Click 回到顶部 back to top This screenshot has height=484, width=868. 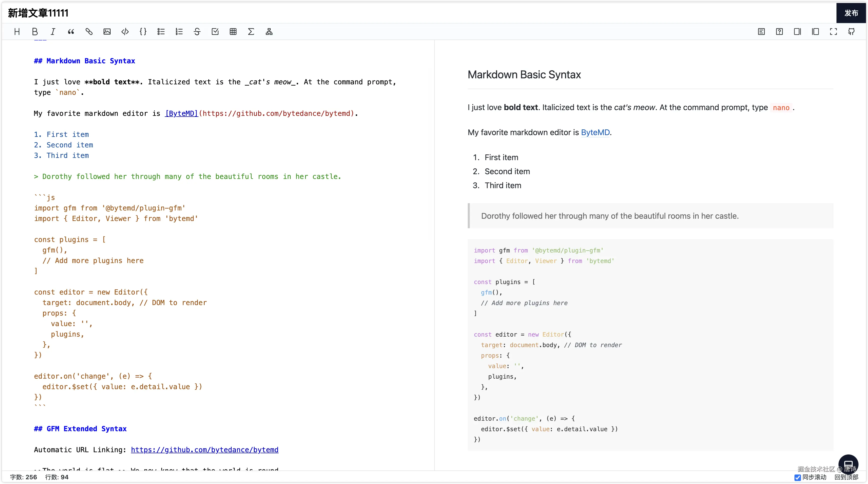tap(846, 477)
